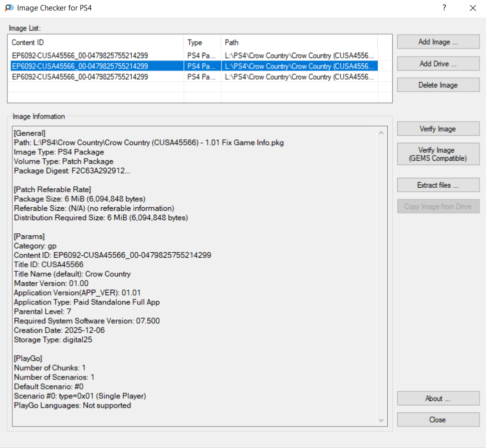Close the Image Checker window with X
Screen dimensions: 486x448
(x=472, y=8)
